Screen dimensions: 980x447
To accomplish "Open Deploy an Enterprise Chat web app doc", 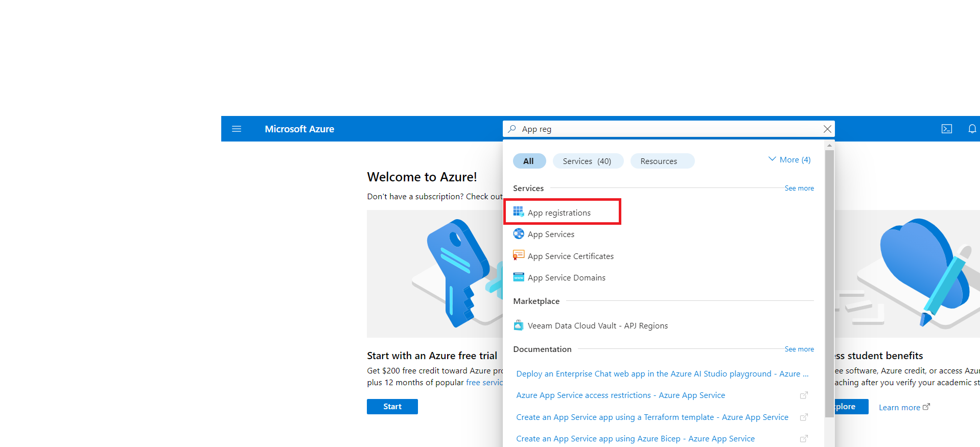I will 662,374.
